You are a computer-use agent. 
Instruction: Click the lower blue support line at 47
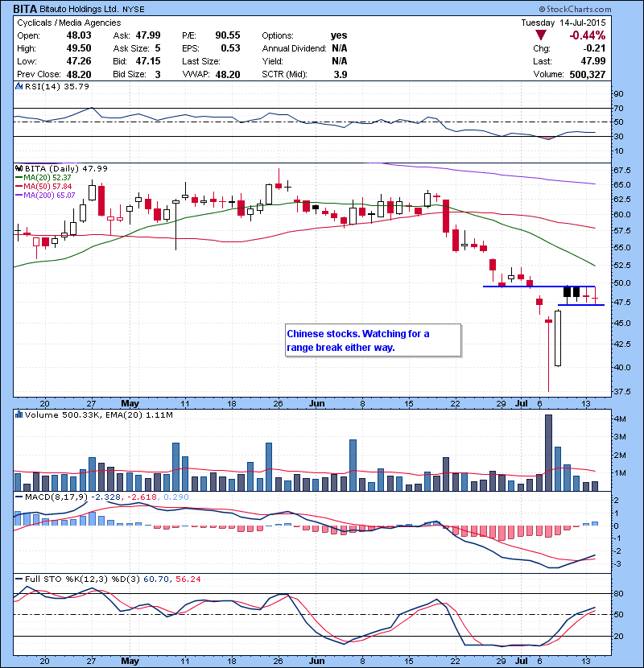point(581,305)
